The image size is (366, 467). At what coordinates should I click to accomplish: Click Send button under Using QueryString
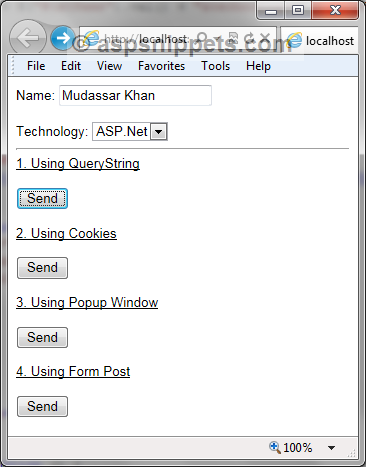point(42,199)
